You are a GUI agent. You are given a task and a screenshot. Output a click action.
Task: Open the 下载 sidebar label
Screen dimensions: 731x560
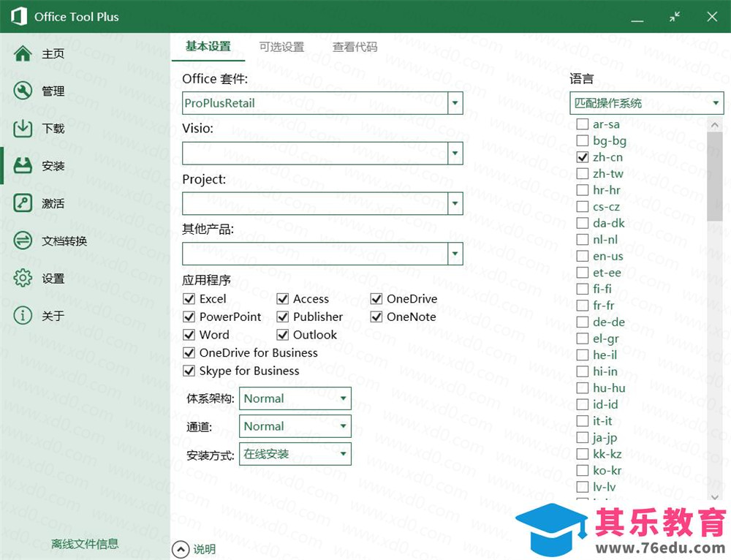tap(53, 129)
